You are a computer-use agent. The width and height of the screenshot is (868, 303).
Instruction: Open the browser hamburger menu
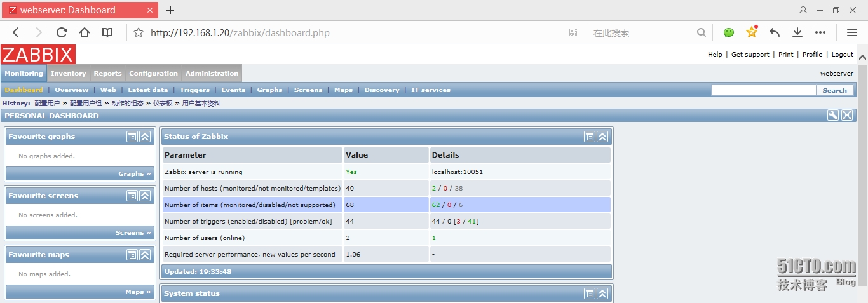point(852,32)
